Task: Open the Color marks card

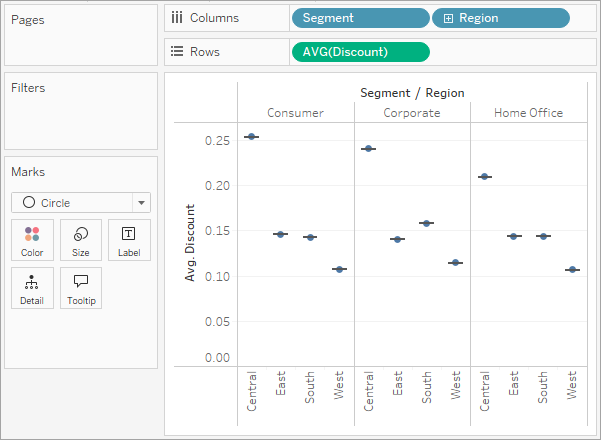Action: 32,240
